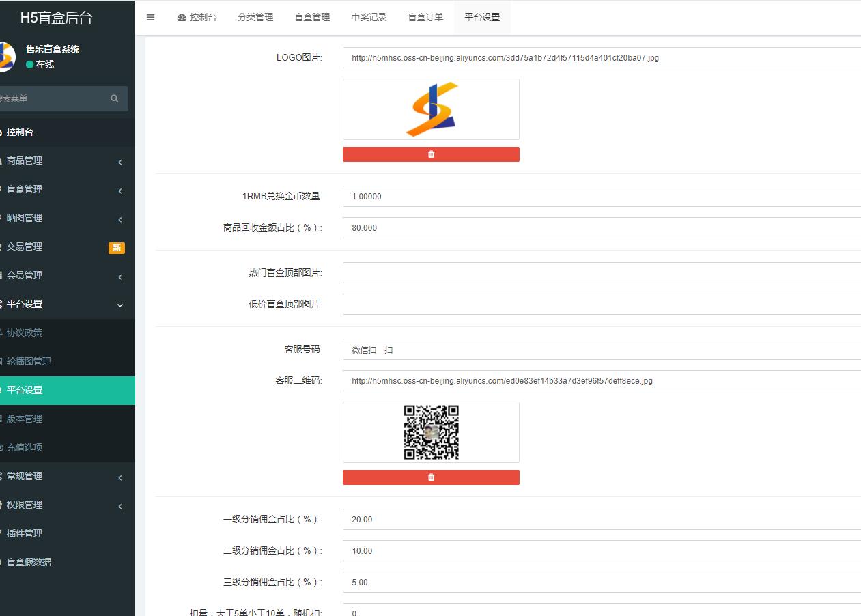This screenshot has width=861, height=616.
Task: Click the 客服二维码 URL input field
Action: pyautogui.click(x=602, y=381)
